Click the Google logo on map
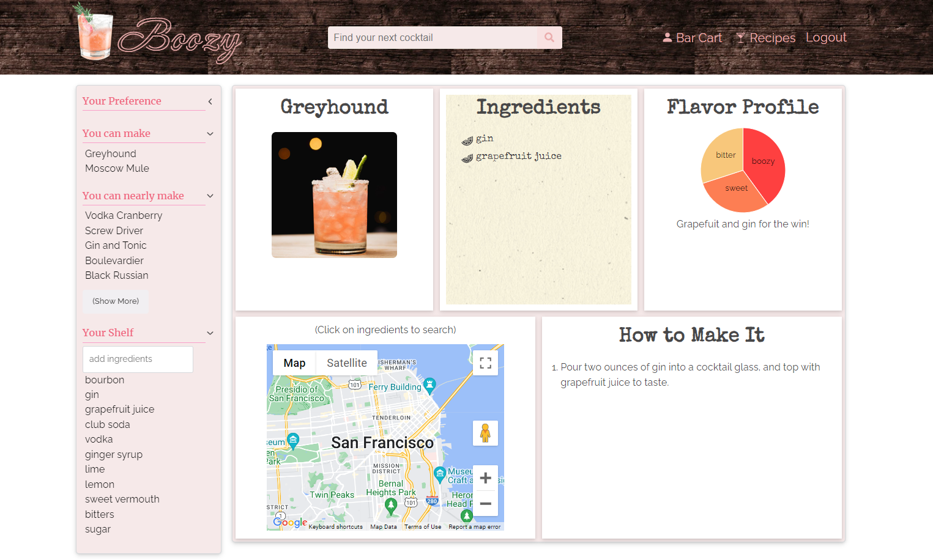 pyautogui.click(x=290, y=522)
